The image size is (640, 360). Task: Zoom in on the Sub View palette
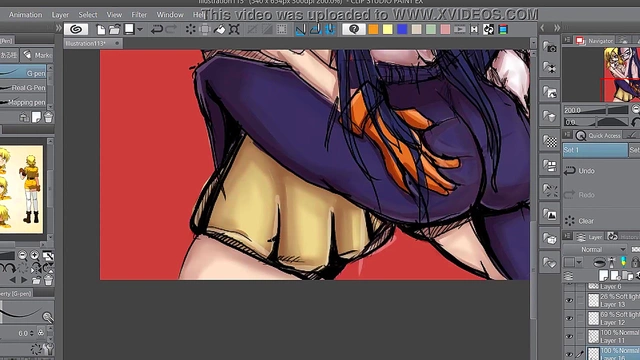35,256
